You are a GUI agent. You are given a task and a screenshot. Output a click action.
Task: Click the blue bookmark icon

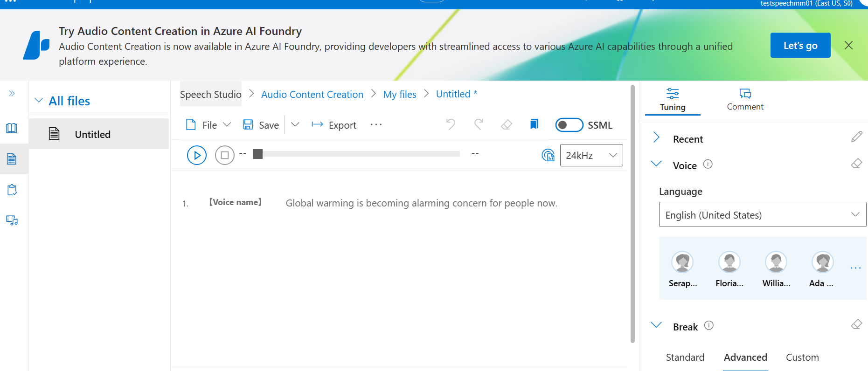(x=535, y=124)
